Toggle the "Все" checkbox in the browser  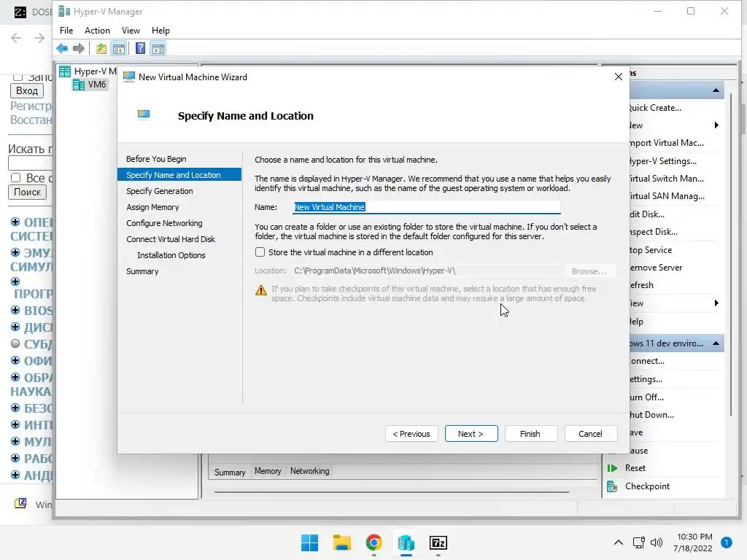click(16, 178)
